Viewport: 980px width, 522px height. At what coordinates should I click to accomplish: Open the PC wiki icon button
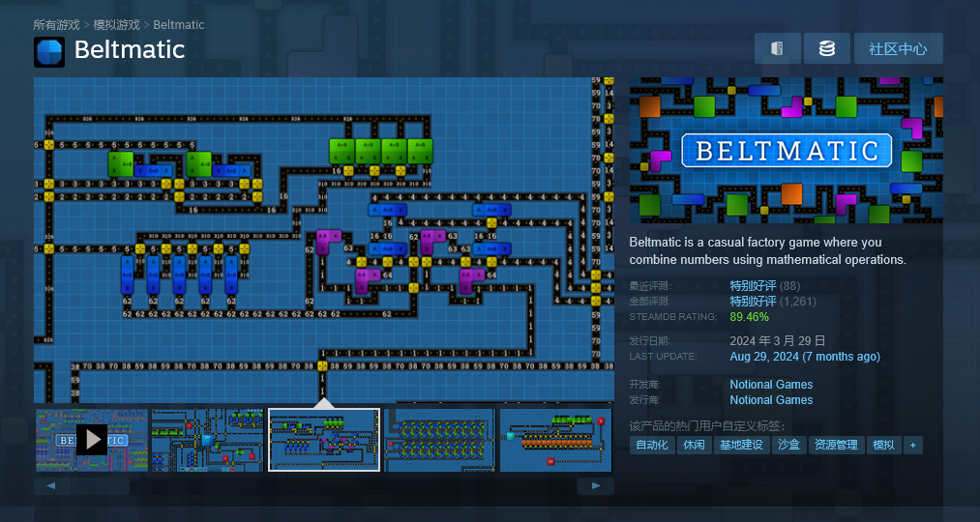pyautogui.click(x=777, y=48)
